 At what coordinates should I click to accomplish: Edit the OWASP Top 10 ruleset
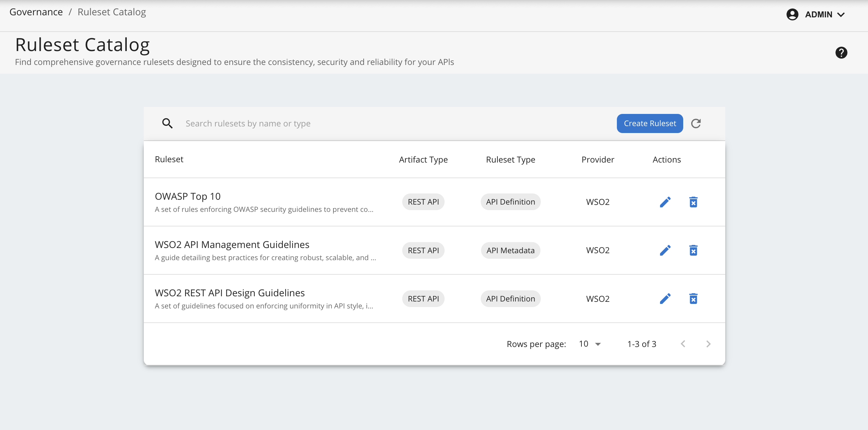[x=665, y=202]
